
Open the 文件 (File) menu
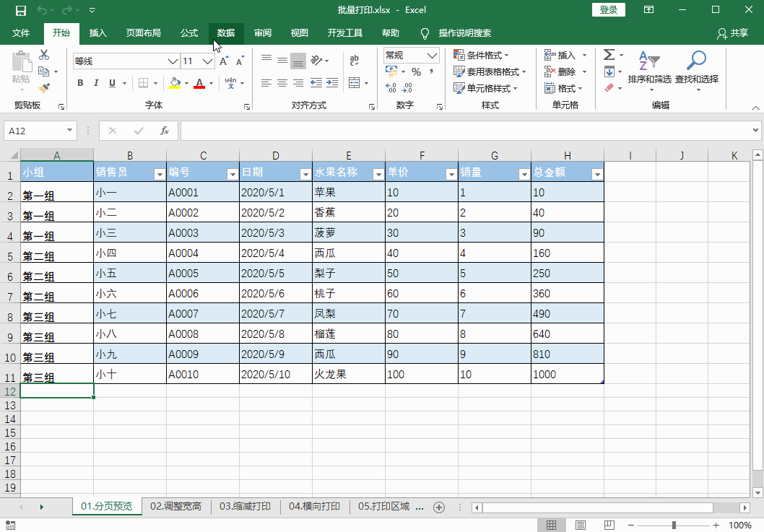click(x=21, y=33)
